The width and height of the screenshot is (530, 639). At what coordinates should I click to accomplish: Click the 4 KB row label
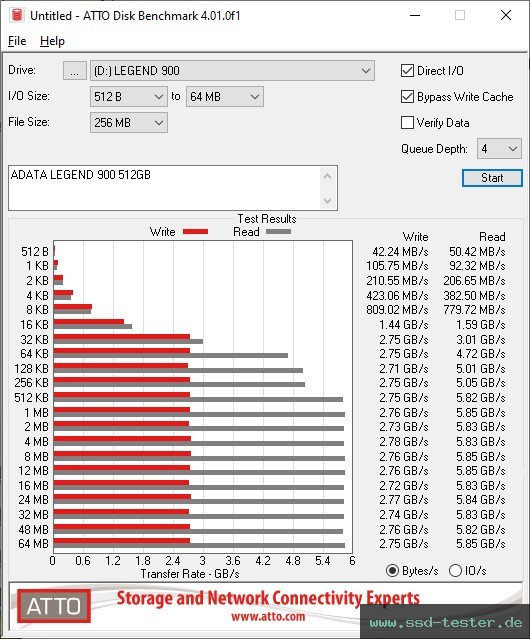(x=37, y=295)
